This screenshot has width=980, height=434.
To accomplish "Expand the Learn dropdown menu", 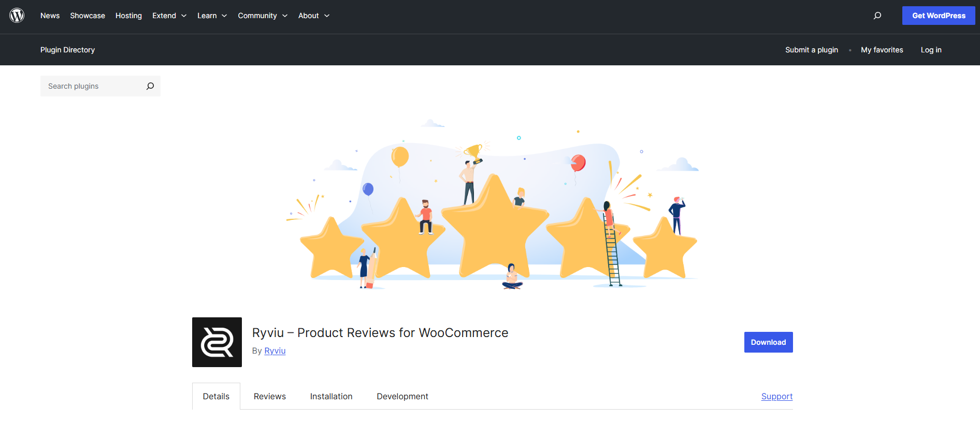I will pyautogui.click(x=212, y=16).
